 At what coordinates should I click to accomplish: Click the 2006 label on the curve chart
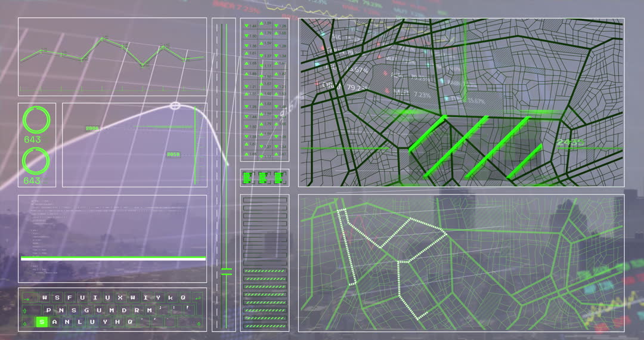point(92,128)
